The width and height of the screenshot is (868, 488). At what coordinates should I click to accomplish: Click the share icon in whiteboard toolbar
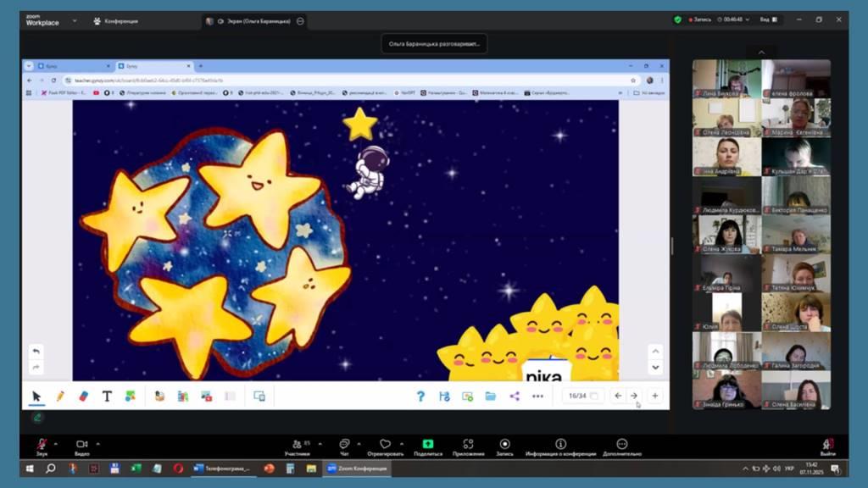[514, 396]
